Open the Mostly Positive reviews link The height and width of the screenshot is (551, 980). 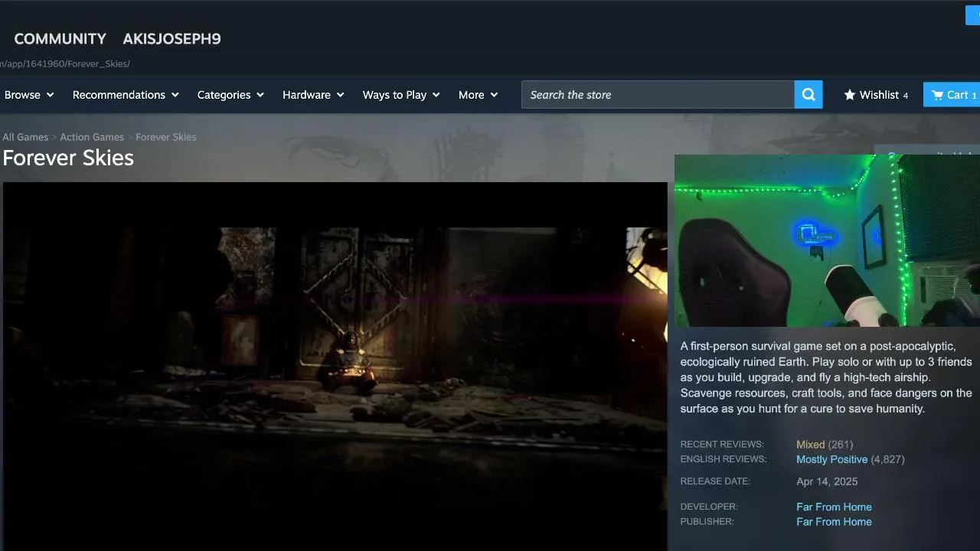[x=831, y=459]
